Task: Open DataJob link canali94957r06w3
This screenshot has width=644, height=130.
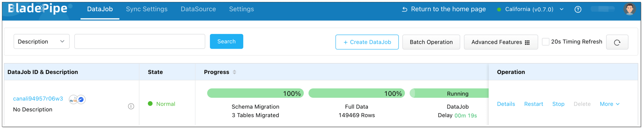Action: pos(38,99)
